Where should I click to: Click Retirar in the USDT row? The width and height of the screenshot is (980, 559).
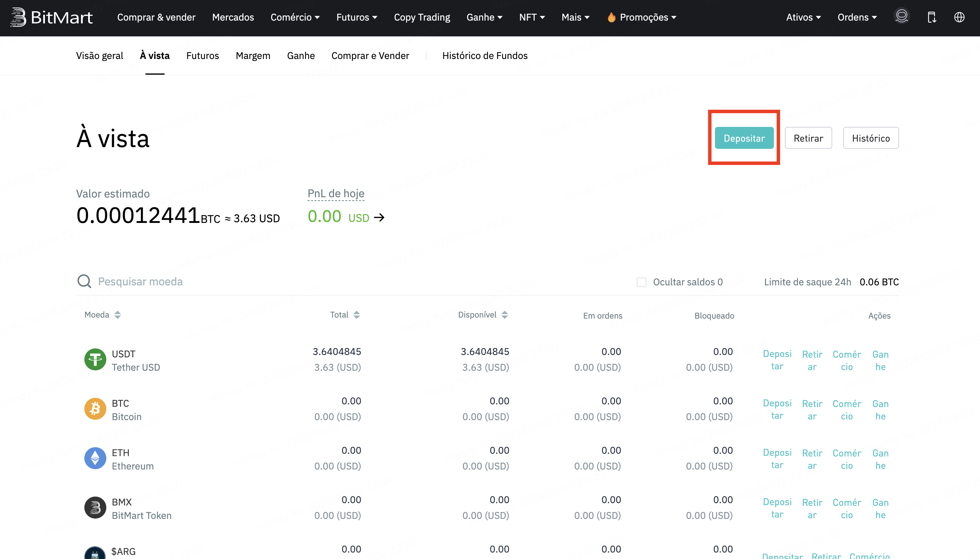tap(812, 360)
